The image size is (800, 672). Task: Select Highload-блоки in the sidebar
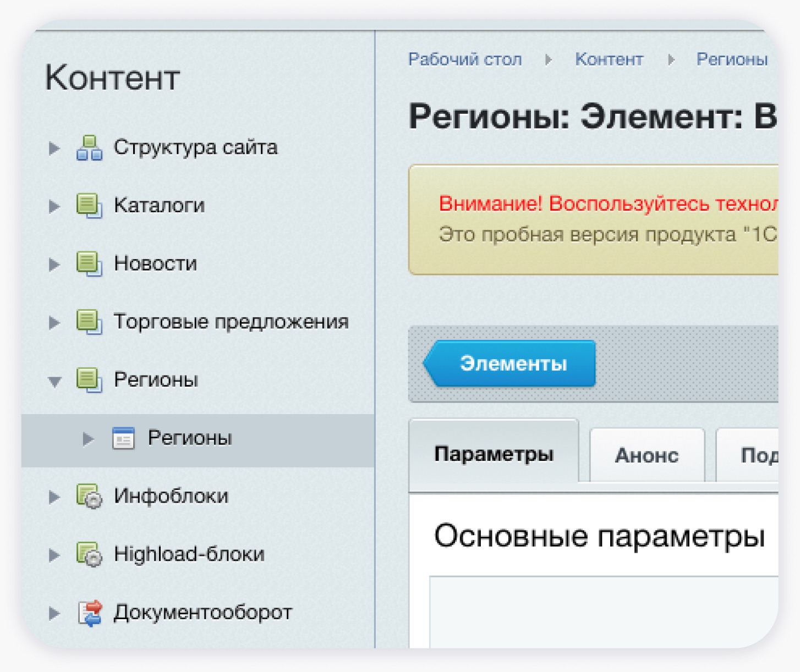point(189,554)
